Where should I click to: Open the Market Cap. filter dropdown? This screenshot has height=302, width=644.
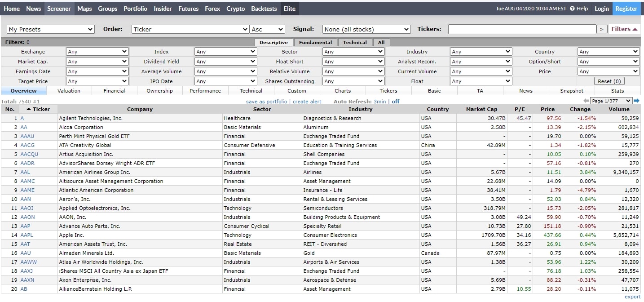tap(97, 62)
